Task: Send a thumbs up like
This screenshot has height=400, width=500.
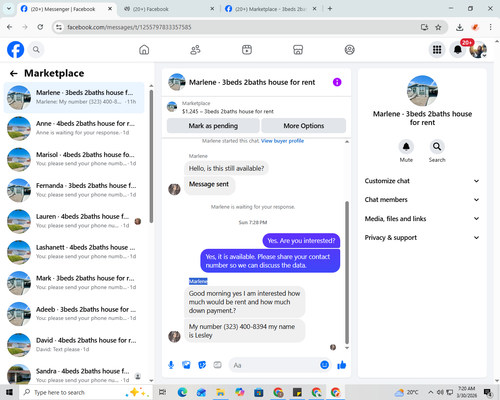Action: click(x=342, y=365)
